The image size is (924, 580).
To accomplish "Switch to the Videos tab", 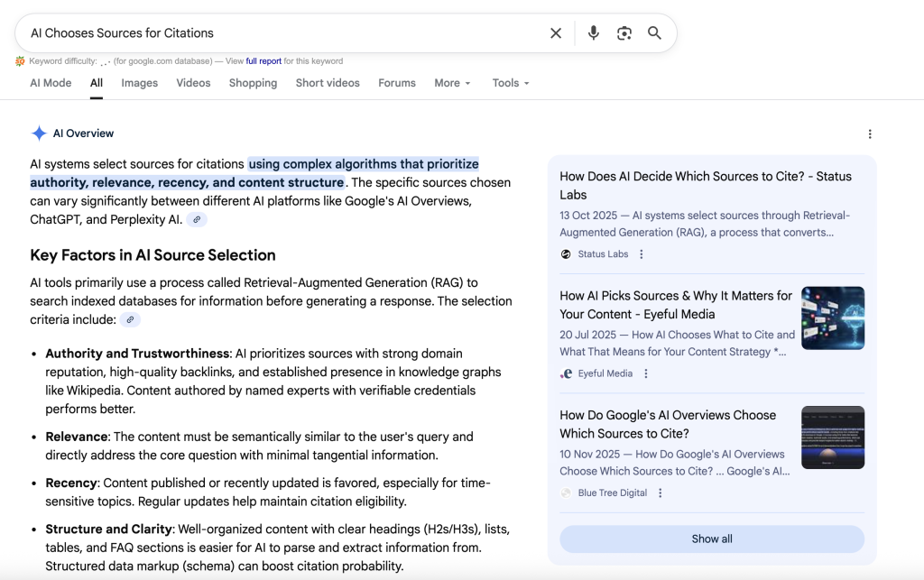I will (x=193, y=83).
